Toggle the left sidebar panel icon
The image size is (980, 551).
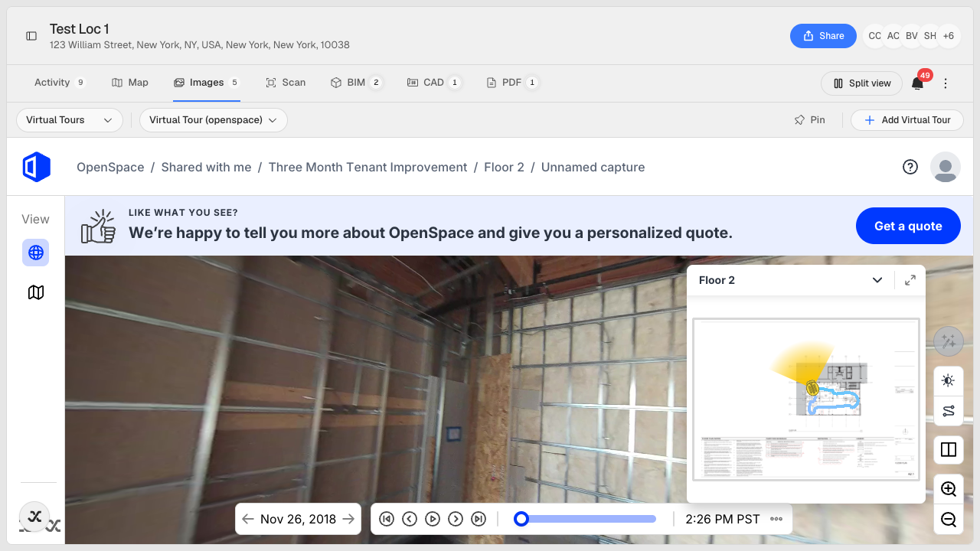click(x=31, y=36)
